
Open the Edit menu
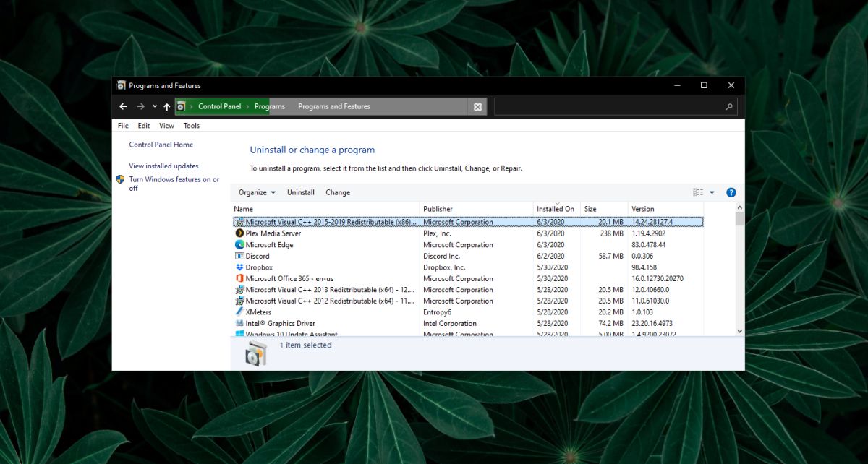coord(143,125)
